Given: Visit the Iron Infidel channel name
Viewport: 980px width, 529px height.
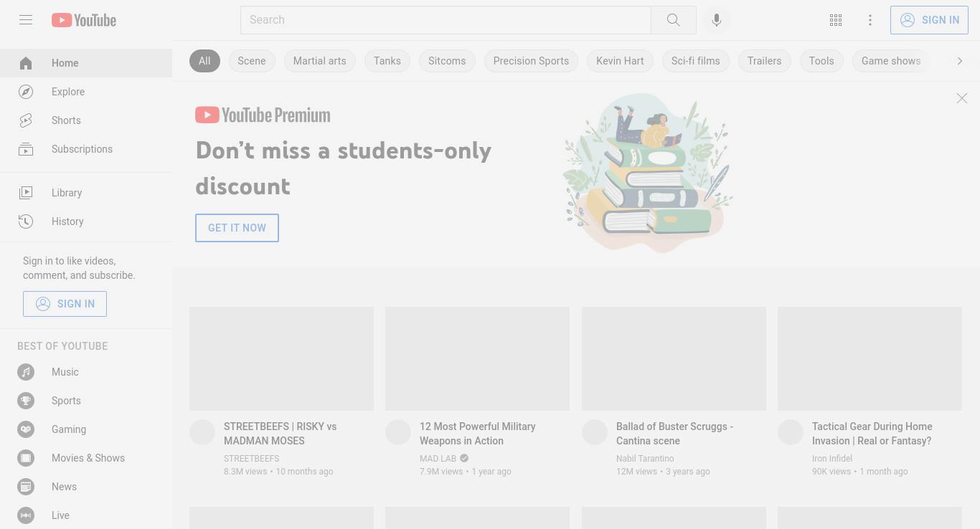Looking at the screenshot, I should pyautogui.click(x=832, y=459).
